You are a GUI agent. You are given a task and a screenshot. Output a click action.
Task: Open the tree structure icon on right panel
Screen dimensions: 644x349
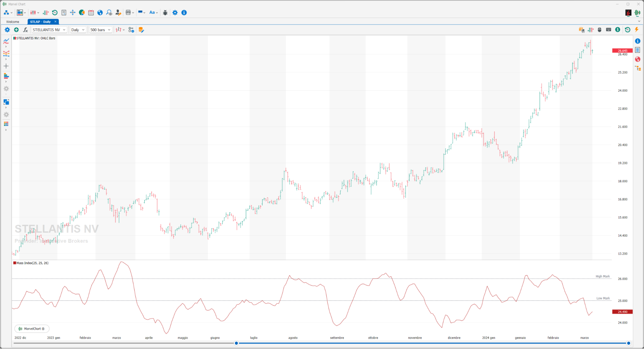click(x=638, y=68)
